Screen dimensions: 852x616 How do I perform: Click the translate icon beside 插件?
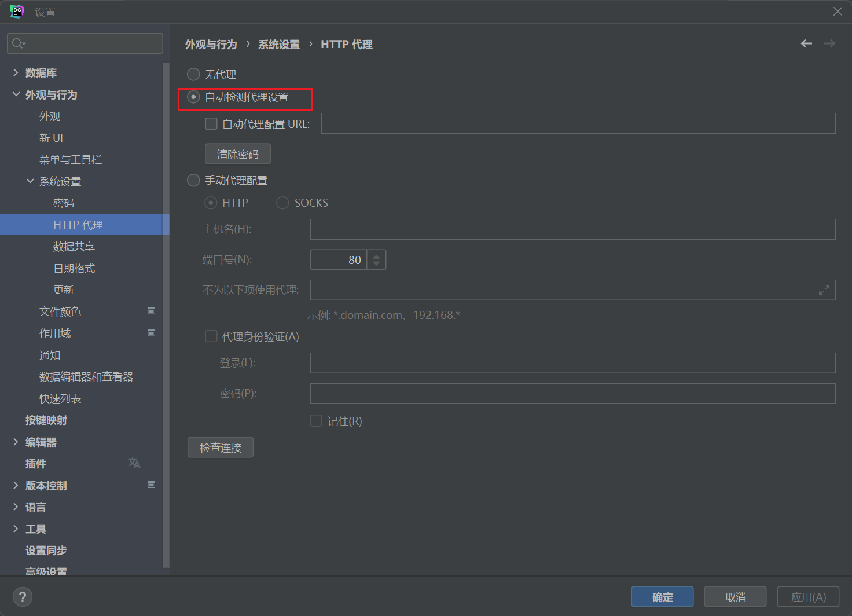point(134,463)
